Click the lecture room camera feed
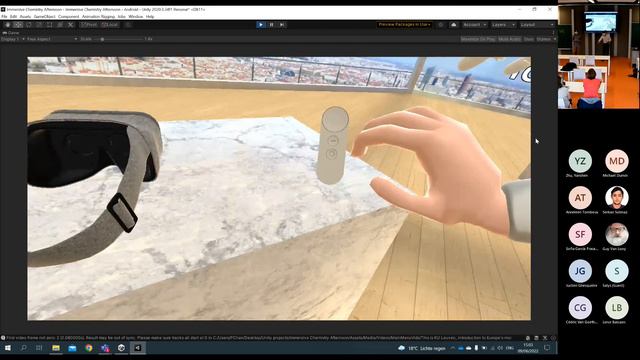 coord(599,57)
